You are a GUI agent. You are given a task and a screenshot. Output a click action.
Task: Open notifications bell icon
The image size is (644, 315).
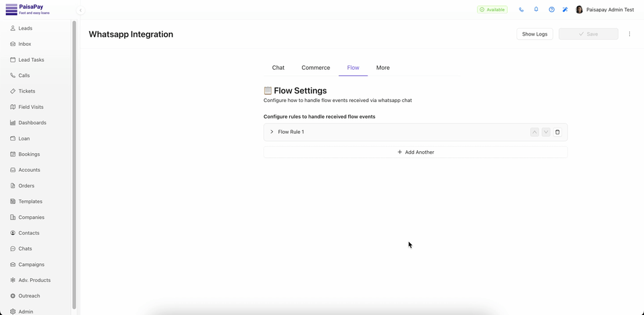[x=536, y=9]
